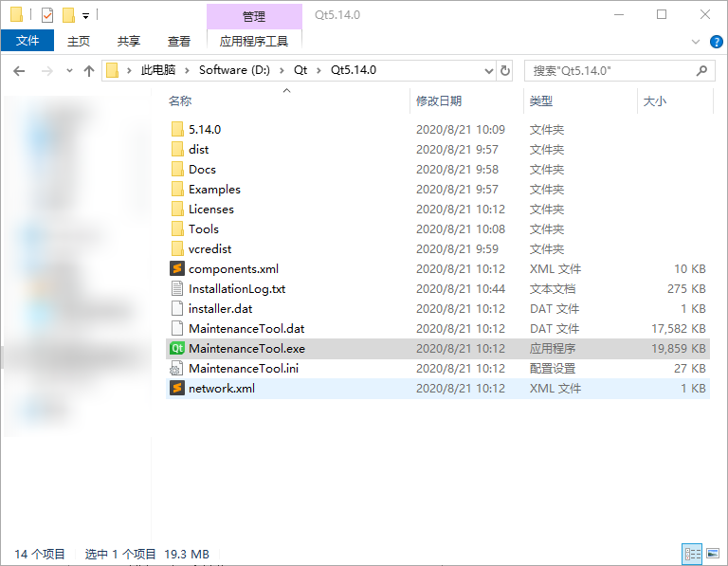728x566 pixels.
Task: Open the 主页 ribbon tab
Action: 79,42
